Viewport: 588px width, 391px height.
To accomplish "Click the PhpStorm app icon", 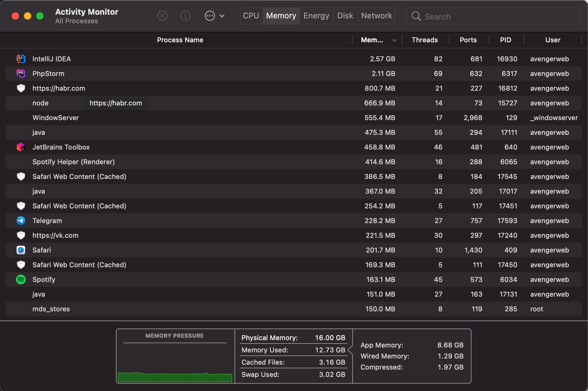I will point(21,74).
